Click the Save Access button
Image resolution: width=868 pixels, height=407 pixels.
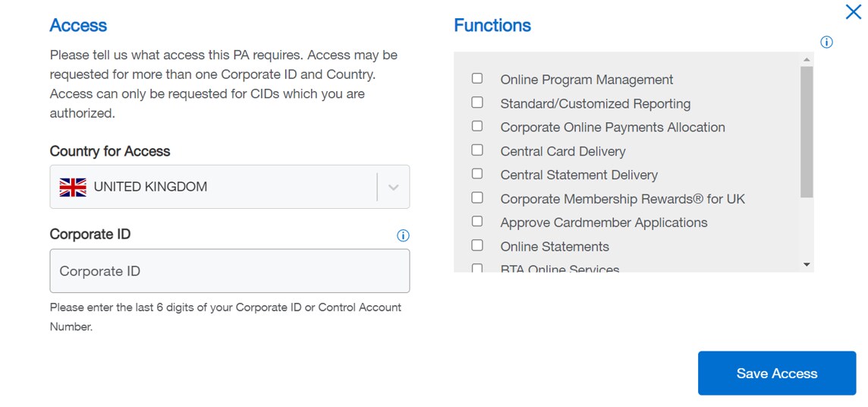[x=776, y=373]
